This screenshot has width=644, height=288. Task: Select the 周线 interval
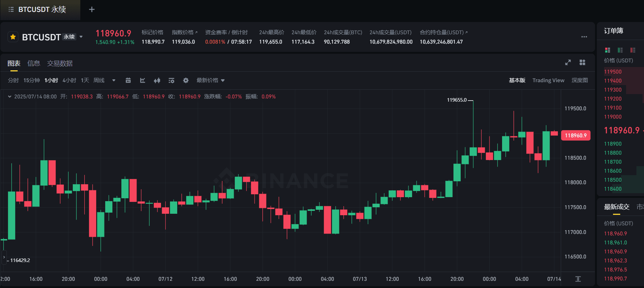point(99,80)
